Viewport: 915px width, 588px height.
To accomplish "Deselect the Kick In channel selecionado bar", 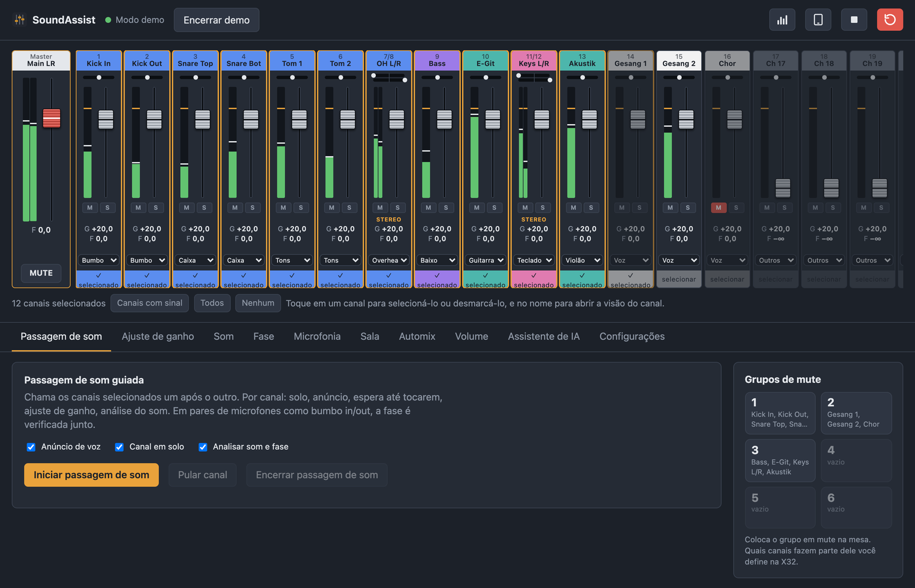I will [99, 279].
